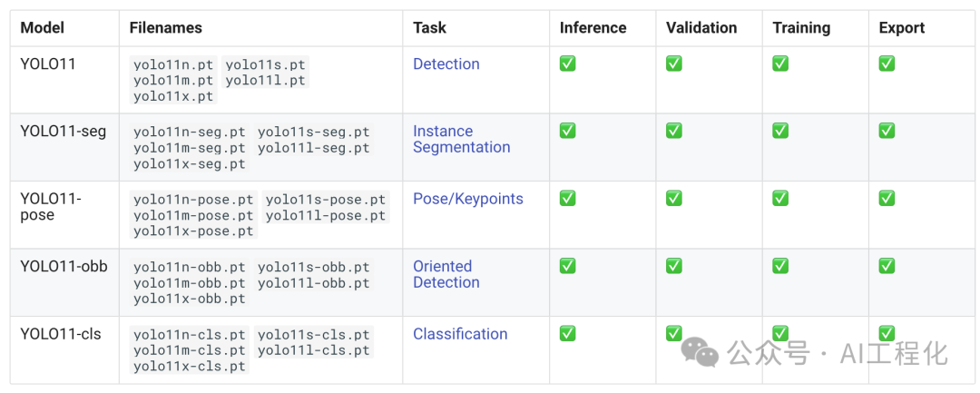Click the YOLO11-pose Training checkmark icon
This screenshot has height=393, width=980.
click(x=780, y=198)
